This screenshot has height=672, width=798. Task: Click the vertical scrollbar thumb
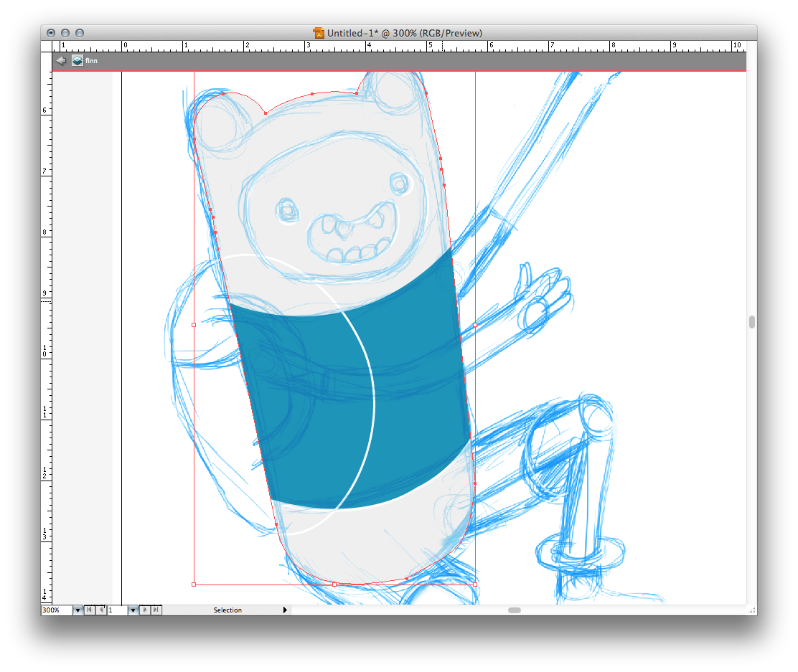[751, 322]
